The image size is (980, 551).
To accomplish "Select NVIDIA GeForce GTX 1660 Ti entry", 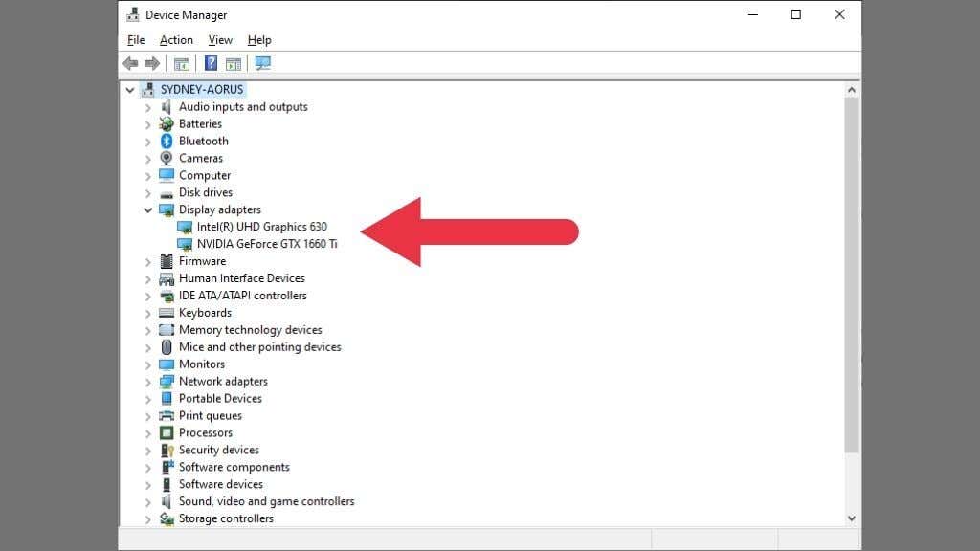I will click(x=267, y=244).
